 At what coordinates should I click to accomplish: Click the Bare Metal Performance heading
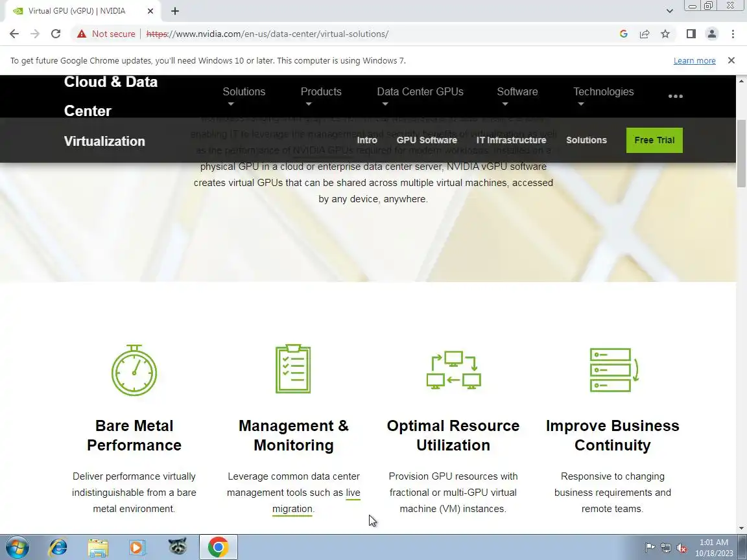pos(134,436)
